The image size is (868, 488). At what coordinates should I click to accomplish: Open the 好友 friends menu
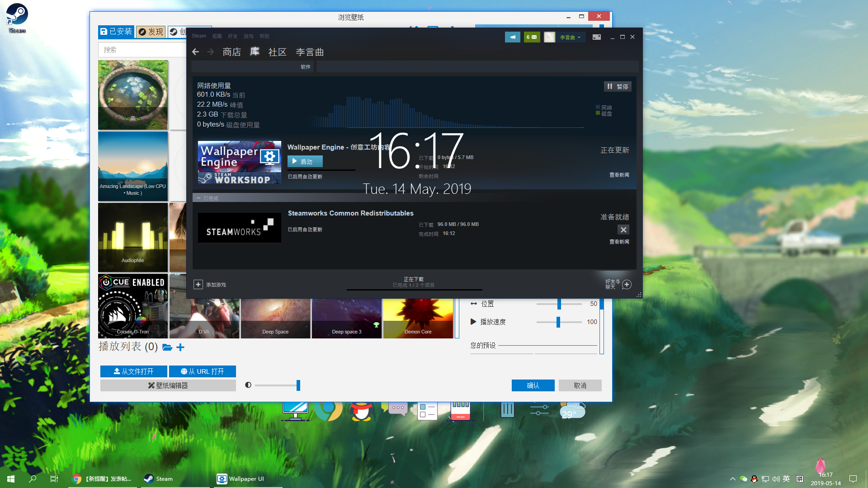click(x=233, y=36)
